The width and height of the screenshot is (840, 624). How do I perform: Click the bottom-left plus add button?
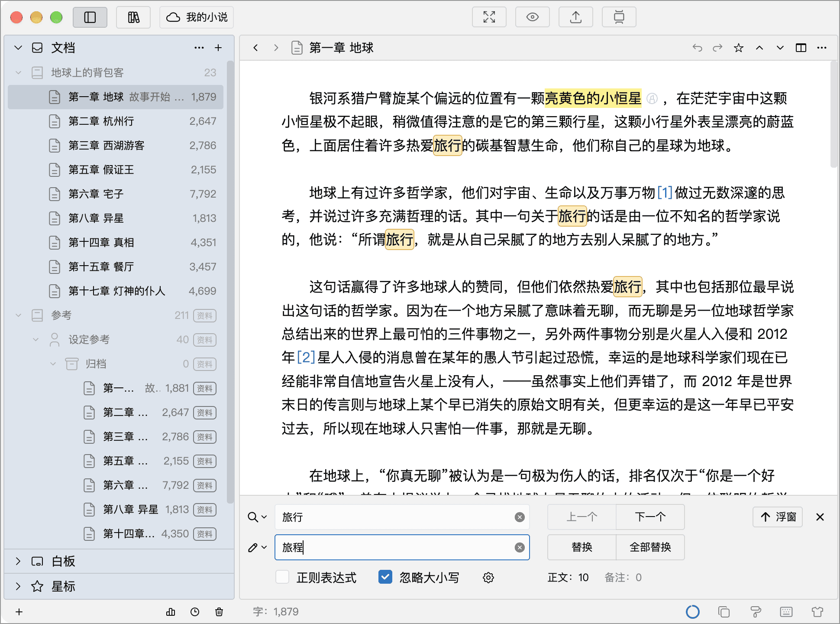[x=19, y=612]
